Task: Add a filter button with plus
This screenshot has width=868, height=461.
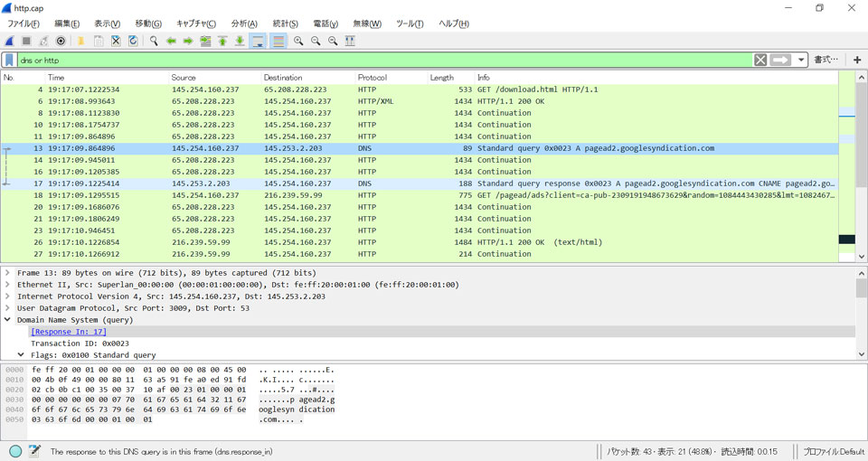Action: click(857, 60)
